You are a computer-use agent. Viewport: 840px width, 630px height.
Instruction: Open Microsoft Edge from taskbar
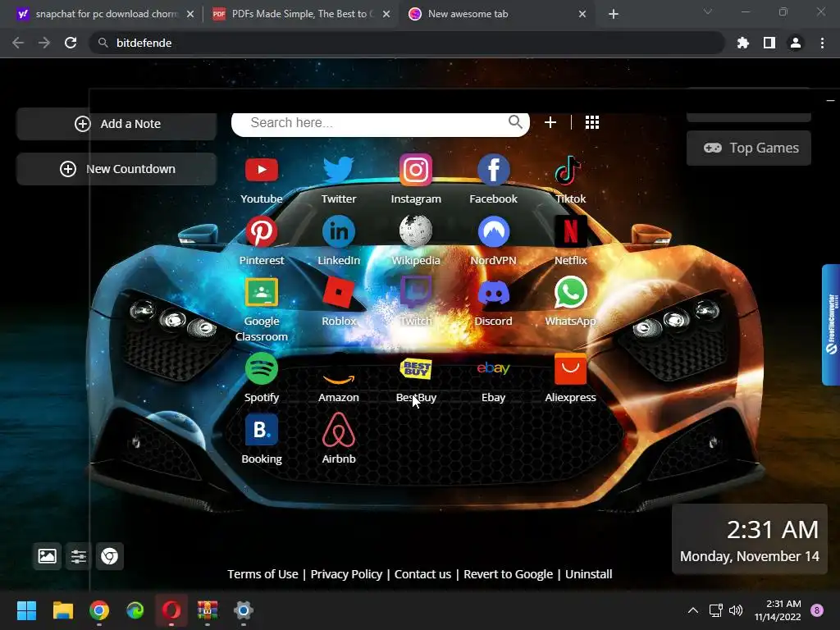(x=135, y=610)
